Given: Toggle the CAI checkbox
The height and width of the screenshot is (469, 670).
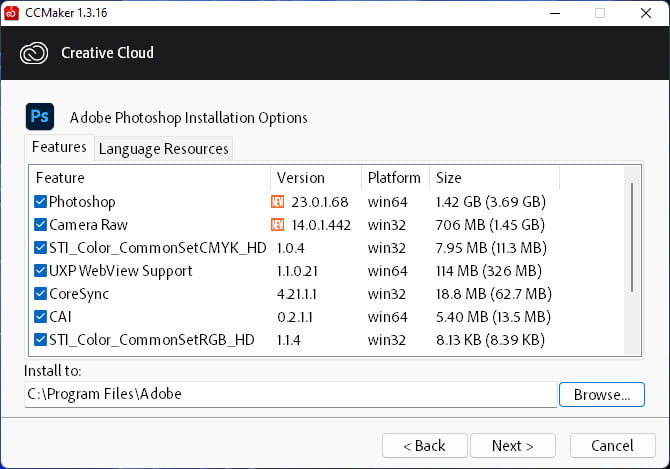Looking at the screenshot, I should (x=40, y=317).
